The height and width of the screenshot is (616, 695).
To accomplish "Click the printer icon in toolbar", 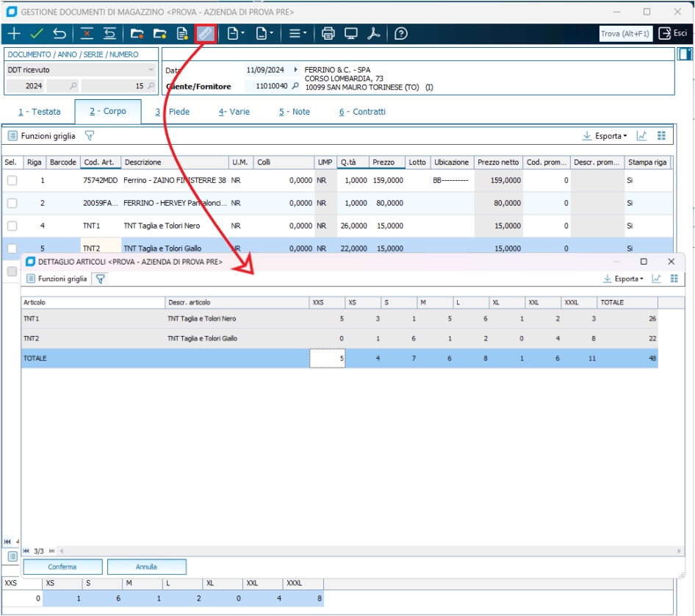I will (328, 34).
